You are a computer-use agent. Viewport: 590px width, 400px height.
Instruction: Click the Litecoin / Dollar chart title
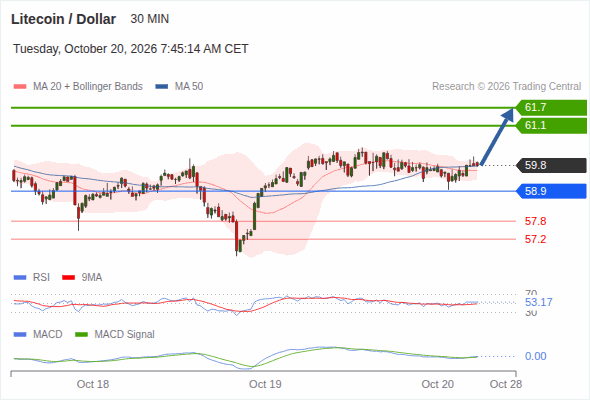click(x=63, y=19)
